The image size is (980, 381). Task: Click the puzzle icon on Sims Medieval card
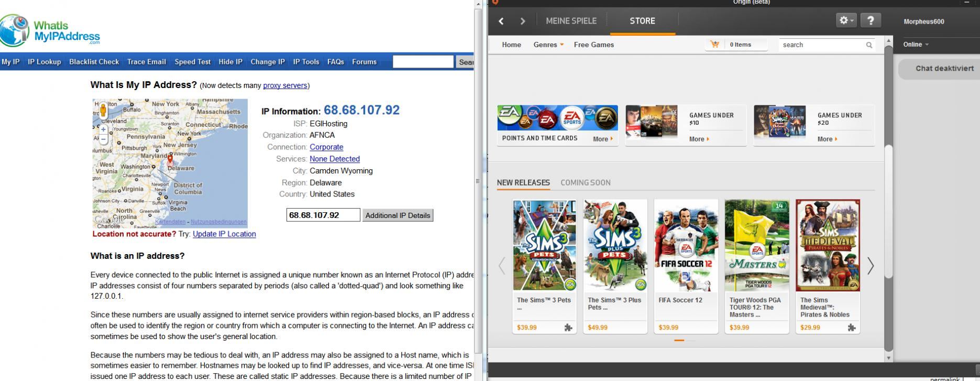(852, 328)
